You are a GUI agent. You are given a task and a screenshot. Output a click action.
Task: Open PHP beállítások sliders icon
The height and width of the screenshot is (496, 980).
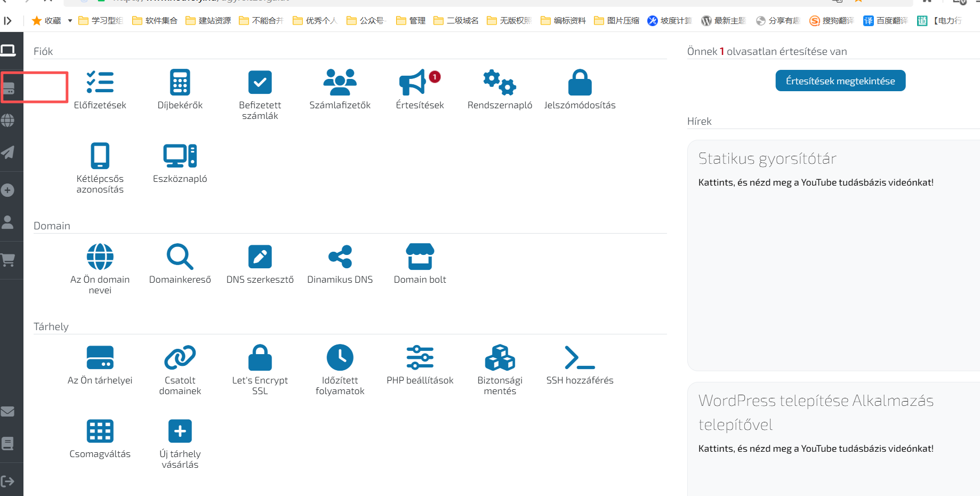420,357
